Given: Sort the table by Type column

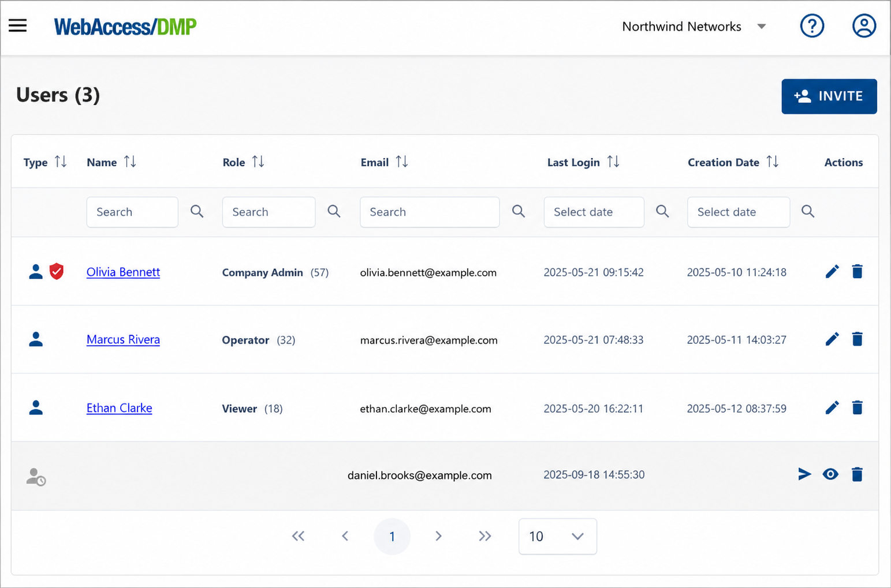Looking at the screenshot, I should coord(61,162).
